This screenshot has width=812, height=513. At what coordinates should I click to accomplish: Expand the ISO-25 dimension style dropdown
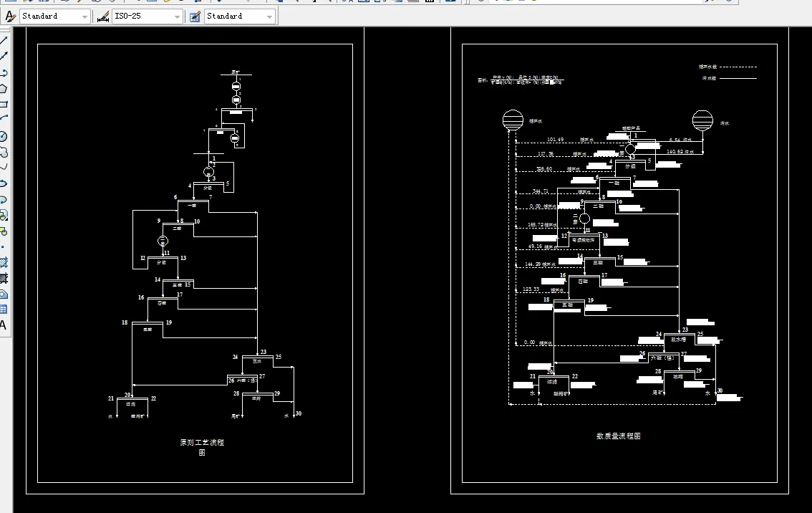pyautogui.click(x=177, y=16)
